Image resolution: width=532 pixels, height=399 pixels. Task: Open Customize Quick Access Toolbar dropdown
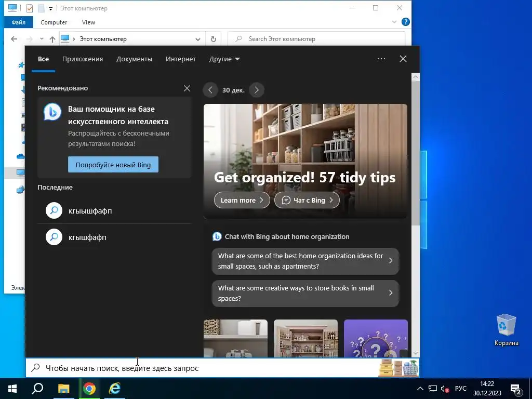(x=50, y=8)
